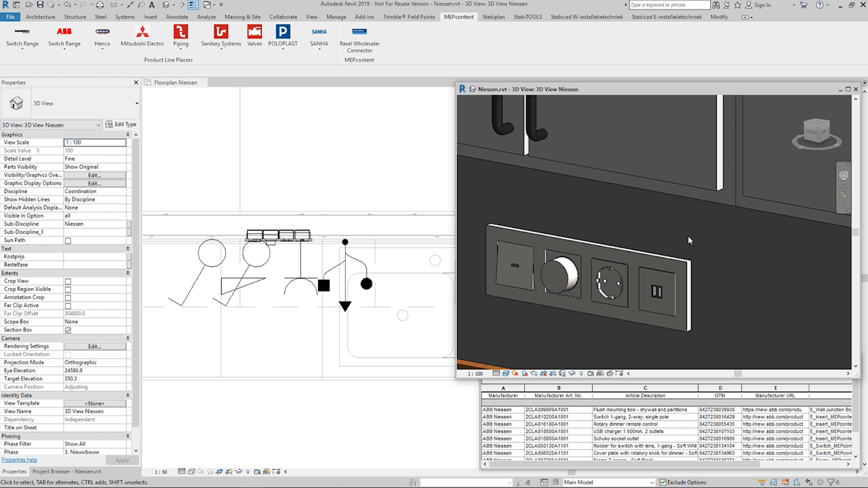This screenshot has height=488, width=868.
Task: Collapse the Text properties section
Action: (x=127, y=249)
